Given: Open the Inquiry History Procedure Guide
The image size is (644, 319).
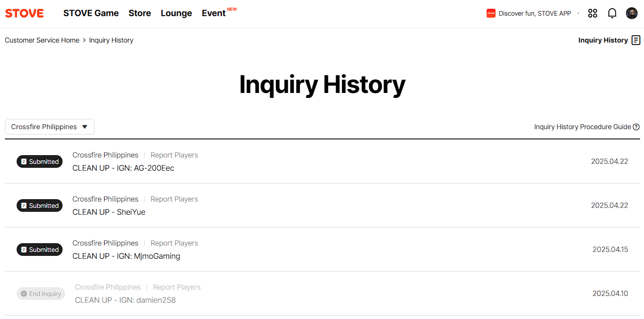Looking at the screenshot, I should pos(582,127).
